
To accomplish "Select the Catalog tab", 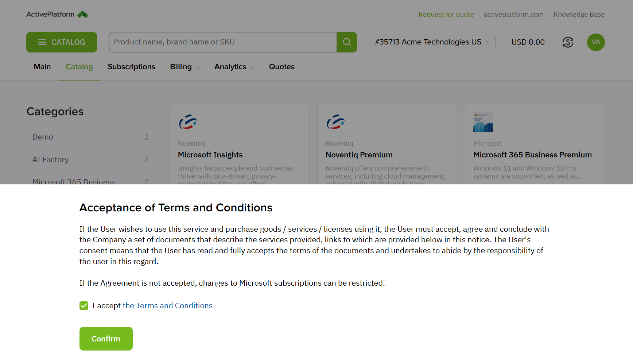I will tap(79, 67).
